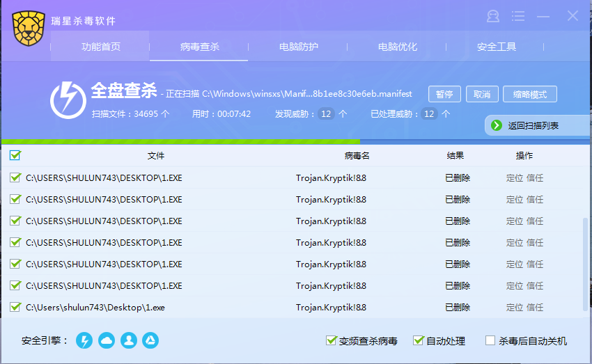Click the 操作 column header
Image resolution: width=592 pixels, height=364 pixels.
[x=524, y=155]
